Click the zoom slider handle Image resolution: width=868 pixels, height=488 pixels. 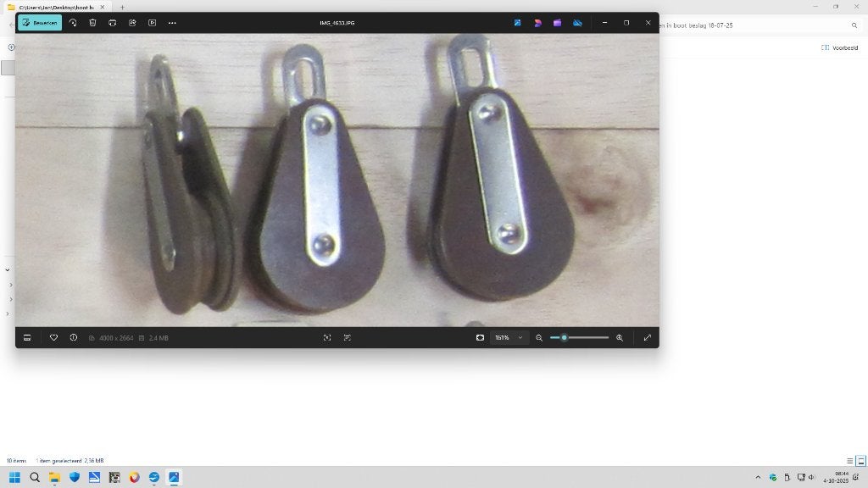(x=564, y=337)
